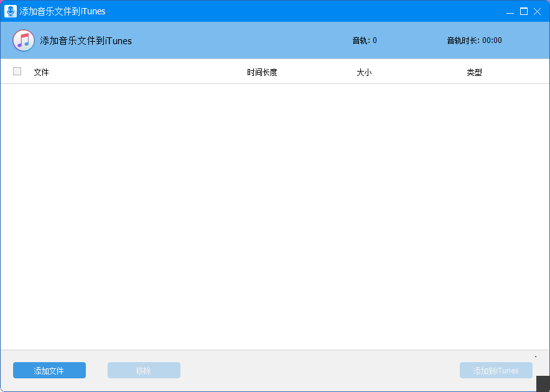The height and width of the screenshot is (392, 550).
Task: Click the 音轨时长: 00:00 text
Action: 474,40
